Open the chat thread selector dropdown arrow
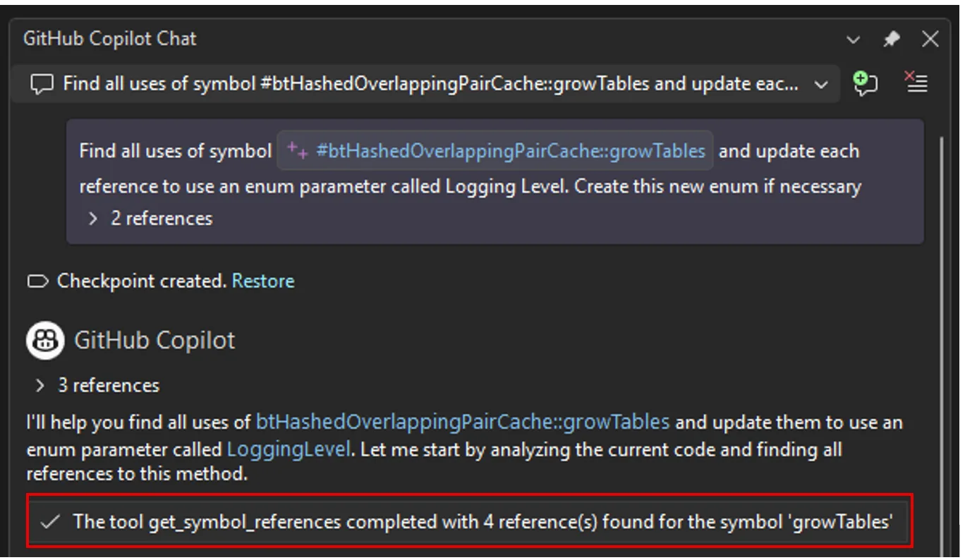The height and width of the screenshot is (560, 965). click(x=820, y=85)
